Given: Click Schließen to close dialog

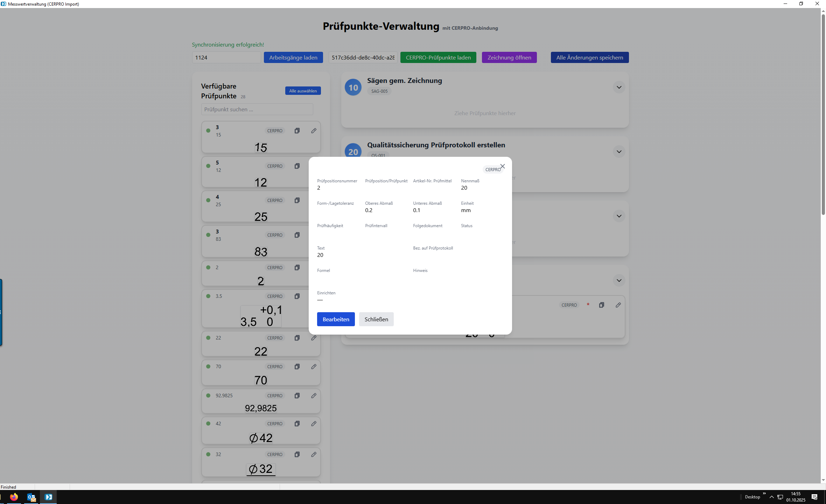Looking at the screenshot, I should click(376, 319).
